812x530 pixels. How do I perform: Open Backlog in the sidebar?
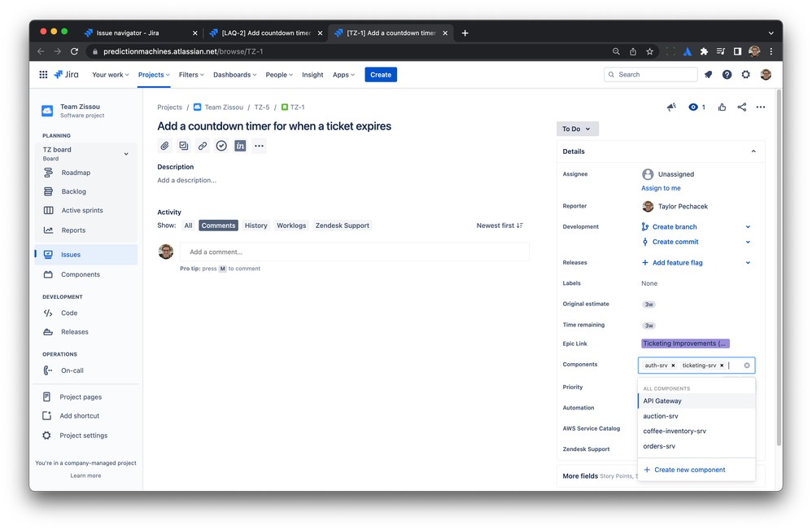(x=73, y=191)
